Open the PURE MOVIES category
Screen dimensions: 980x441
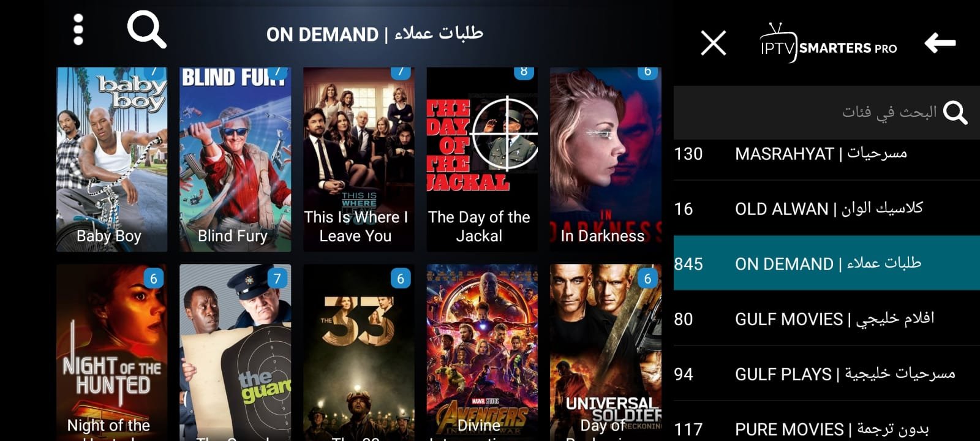[827, 423]
